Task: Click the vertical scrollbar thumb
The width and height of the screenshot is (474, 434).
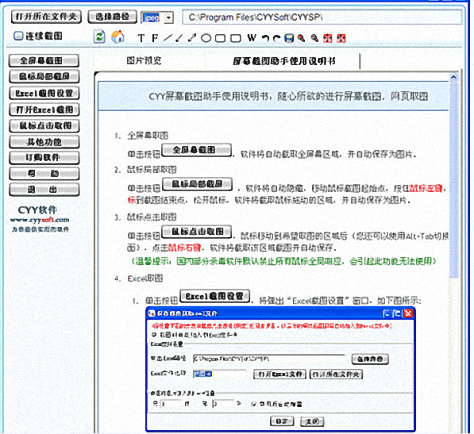Action: point(454,180)
